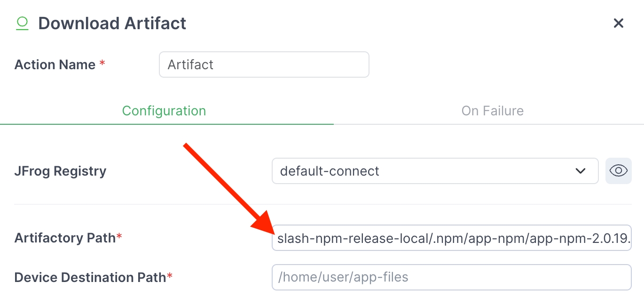This screenshot has height=306, width=644.
Task: Click the red asterisk after Action Name
Action: click(102, 64)
